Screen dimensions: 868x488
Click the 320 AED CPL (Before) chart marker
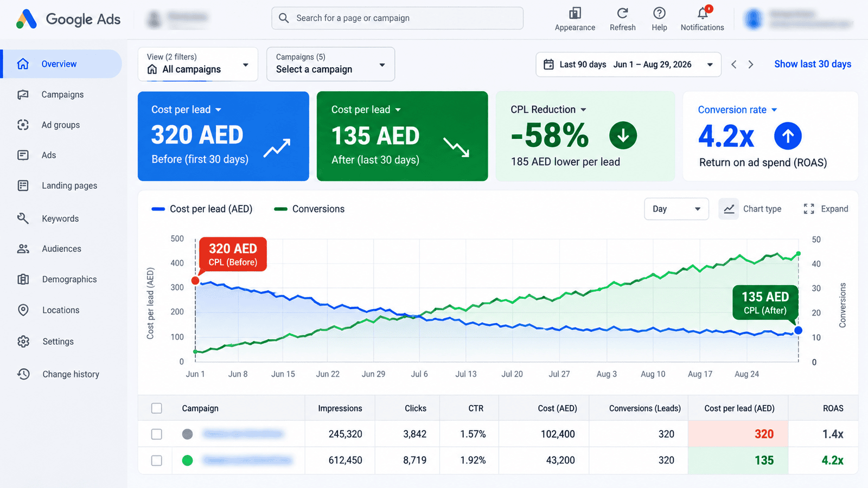point(195,280)
